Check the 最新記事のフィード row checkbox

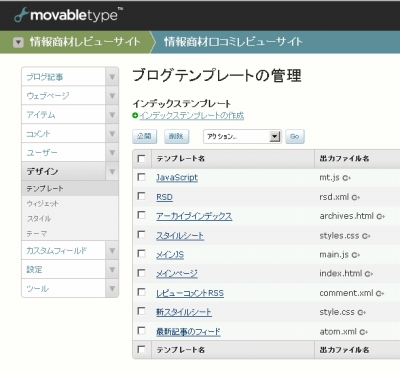(141, 331)
